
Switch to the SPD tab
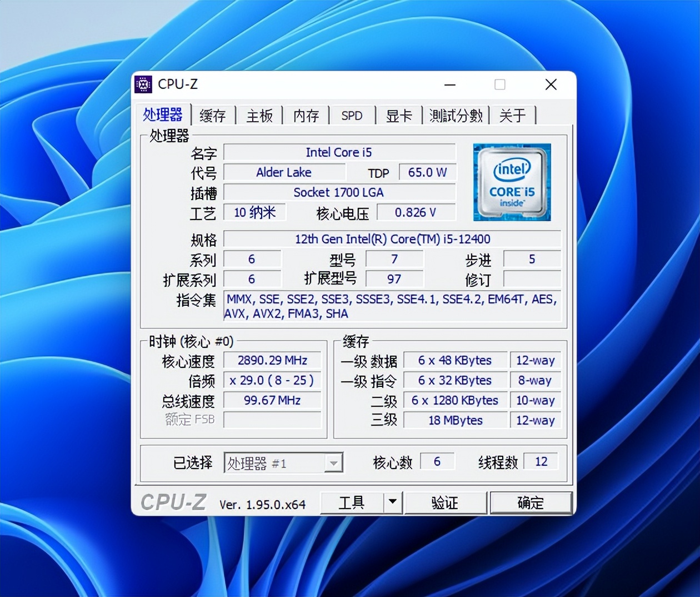coord(352,115)
